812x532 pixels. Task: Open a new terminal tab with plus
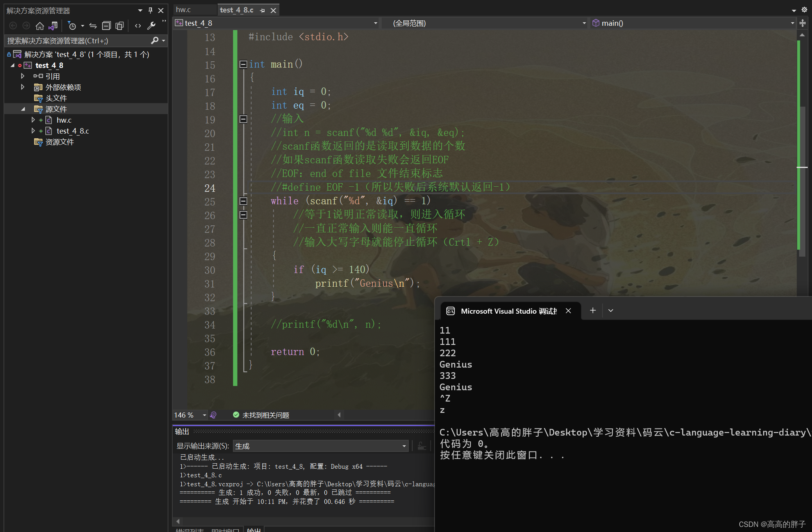[x=593, y=311]
